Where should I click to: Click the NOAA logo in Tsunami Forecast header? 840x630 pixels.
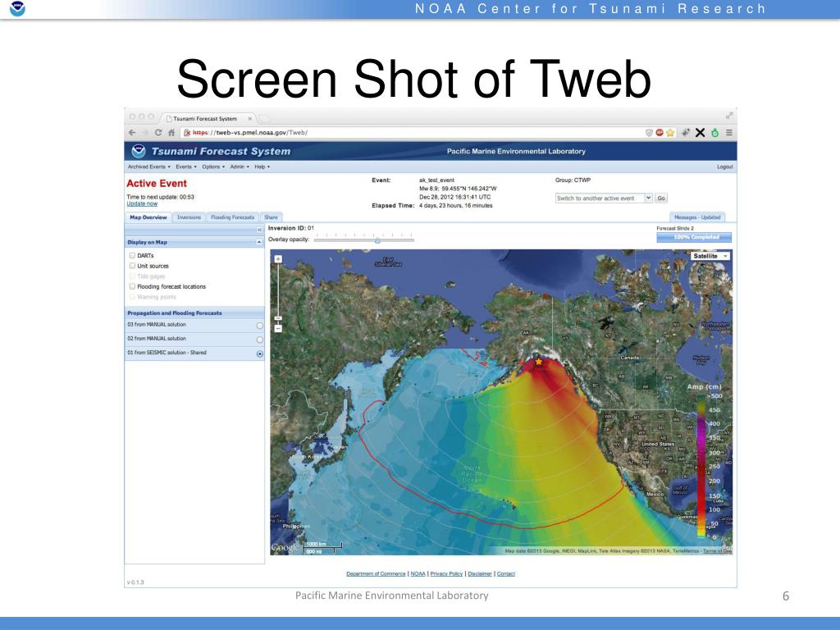pos(139,151)
